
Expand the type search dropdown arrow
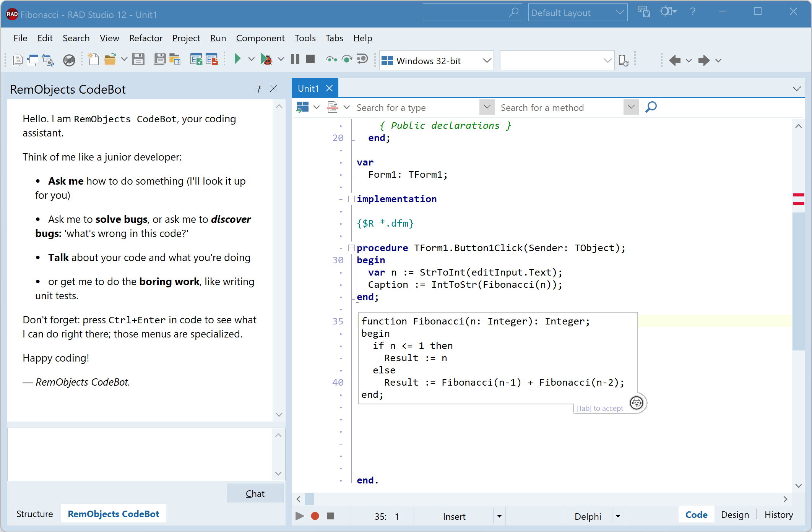click(487, 107)
